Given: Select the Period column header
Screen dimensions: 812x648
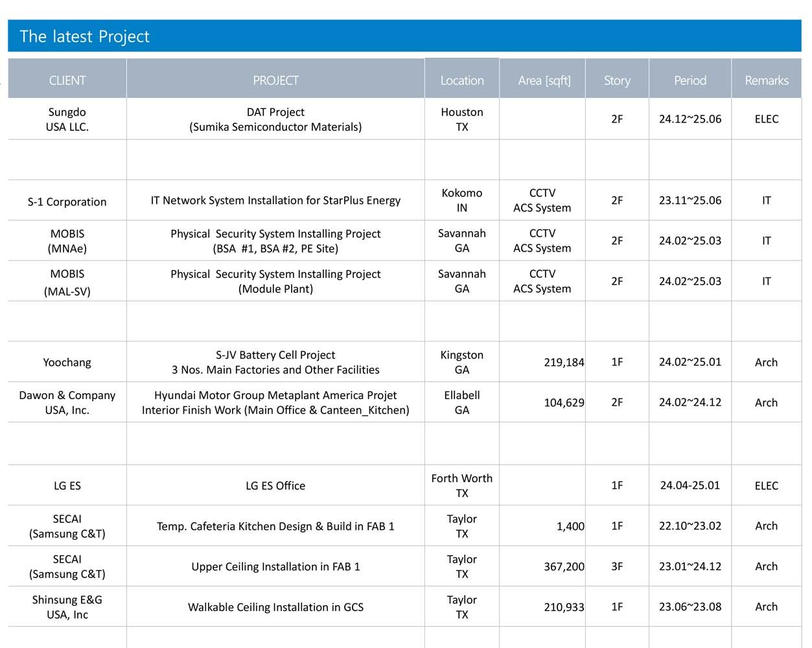Looking at the screenshot, I should (x=690, y=80).
